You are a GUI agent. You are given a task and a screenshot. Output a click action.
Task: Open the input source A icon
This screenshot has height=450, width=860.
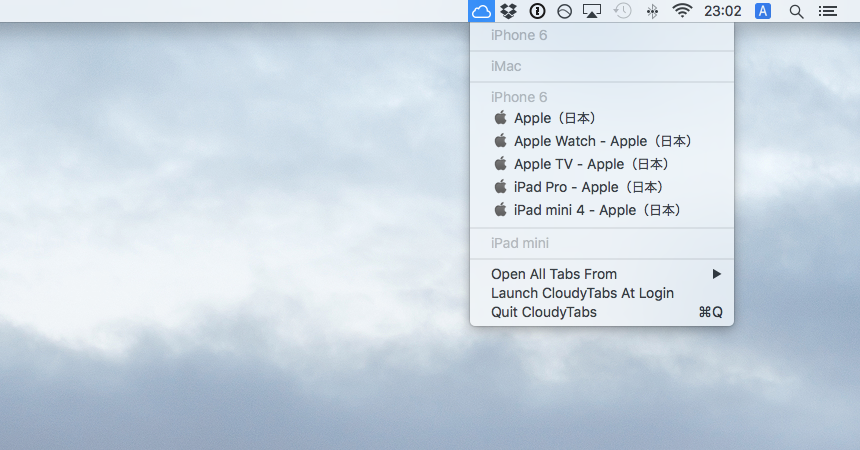[x=763, y=11]
